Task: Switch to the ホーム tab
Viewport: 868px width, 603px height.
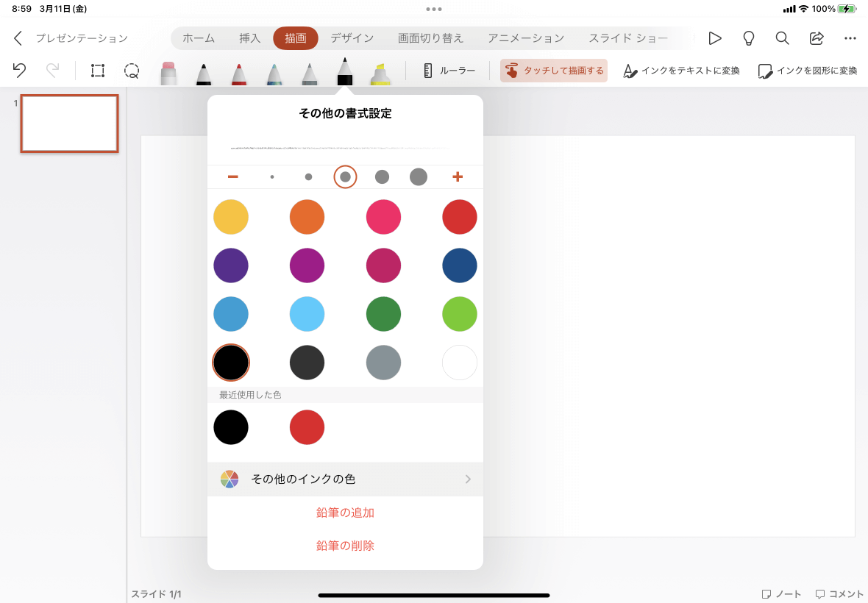Action: (x=199, y=38)
